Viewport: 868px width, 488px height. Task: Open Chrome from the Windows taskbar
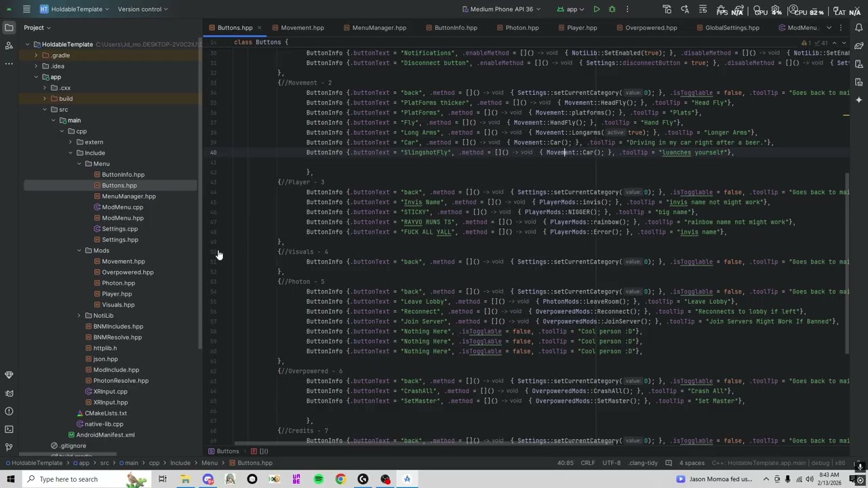click(x=340, y=479)
